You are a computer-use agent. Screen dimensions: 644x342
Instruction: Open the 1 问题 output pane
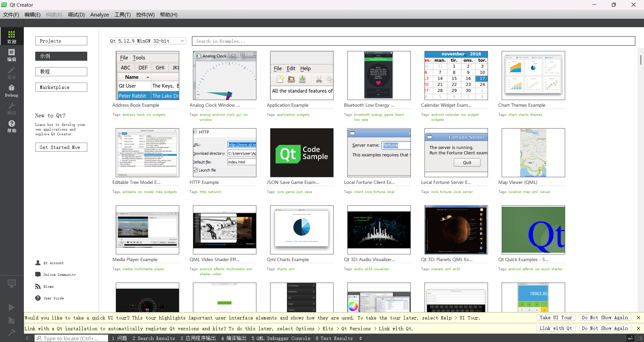pos(119,338)
